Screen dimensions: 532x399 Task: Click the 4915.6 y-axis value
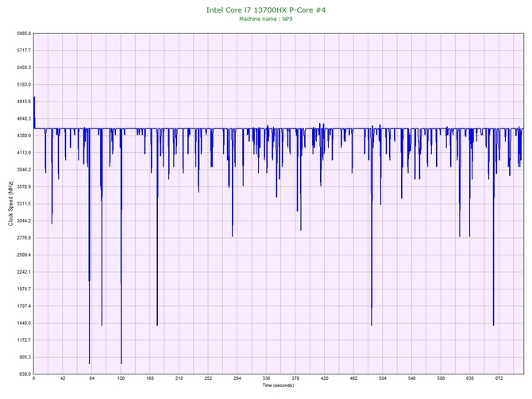click(x=24, y=102)
